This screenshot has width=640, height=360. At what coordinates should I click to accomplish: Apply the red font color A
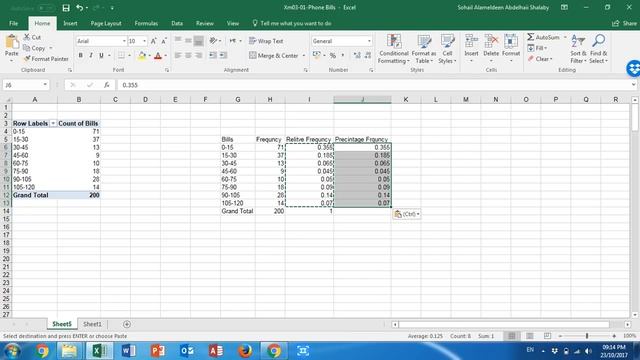158,55
